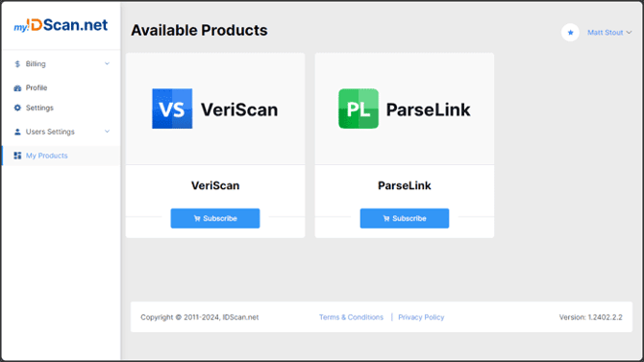Click the Settings gear icon
Viewport: 644px width, 362px height.
point(17,108)
